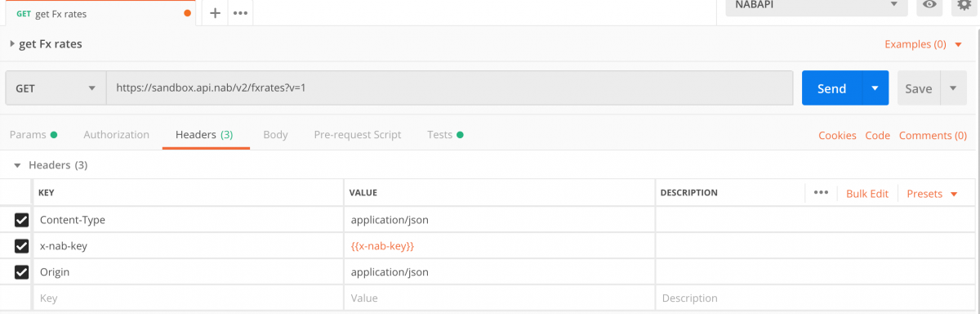Click the Origin value application/json
The image size is (980, 314).
click(x=390, y=272)
